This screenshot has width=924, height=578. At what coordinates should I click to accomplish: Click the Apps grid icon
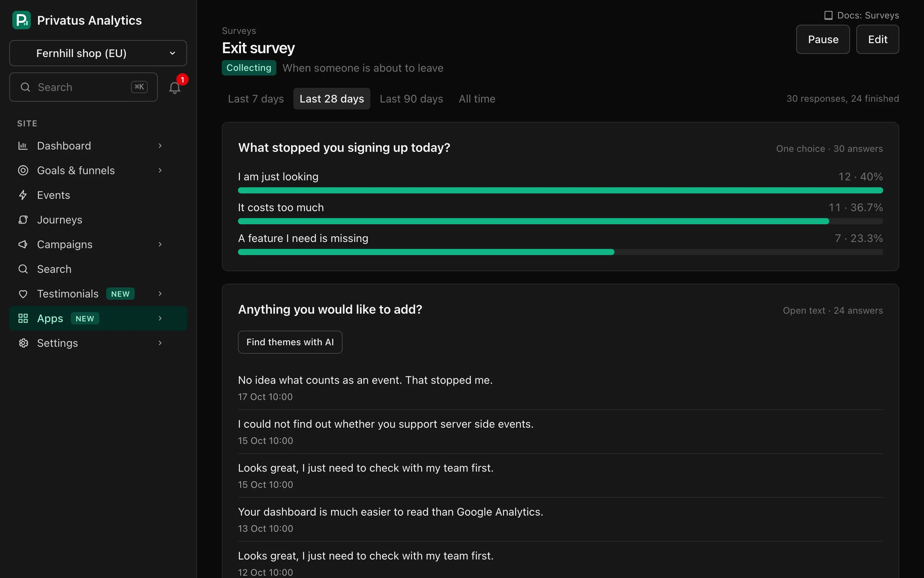[23, 318]
